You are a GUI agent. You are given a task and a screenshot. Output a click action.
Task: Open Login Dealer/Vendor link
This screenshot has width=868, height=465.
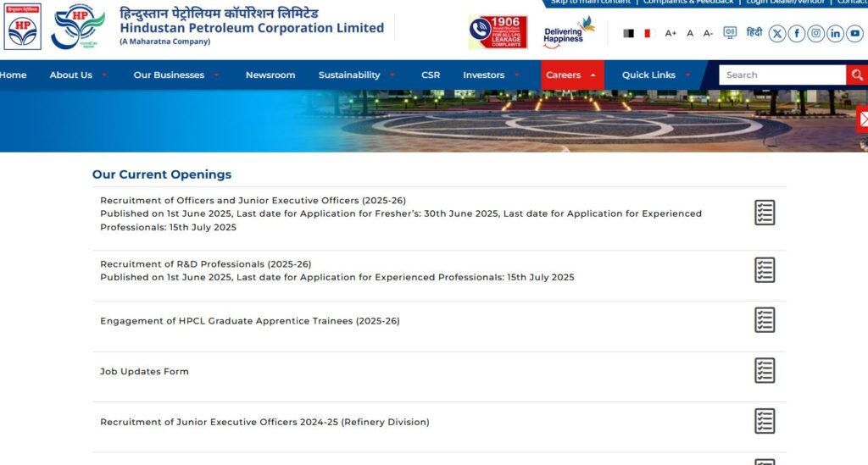point(786,3)
